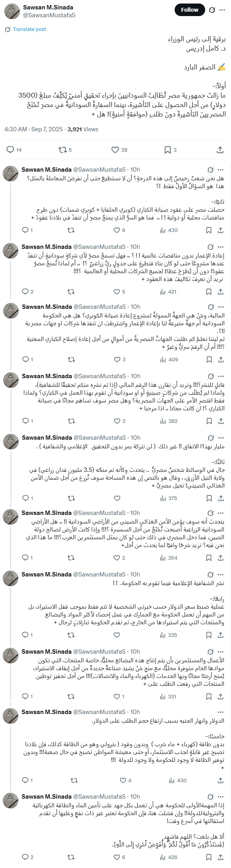Reply to the tweet with 335 views
This screenshot has height=868, width=231.
point(27,635)
